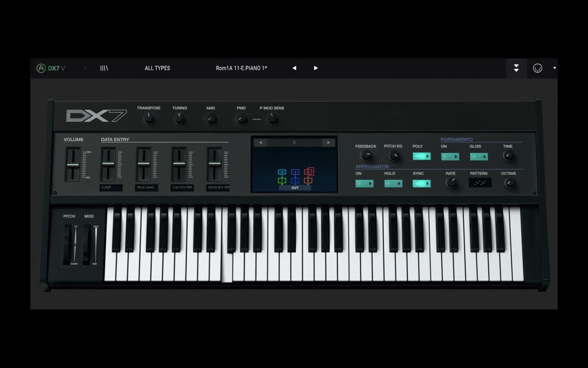This screenshot has height=368, width=588.
Task: Click the Pitch EG knob
Action: click(393, 155)
